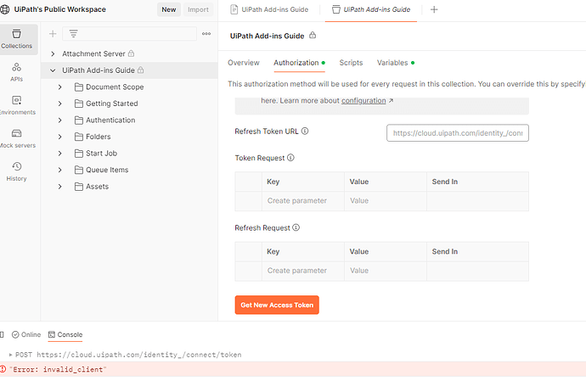
Task: Click the globe icon of UiPath's Public Workspace
Action: tap(4, 9)
